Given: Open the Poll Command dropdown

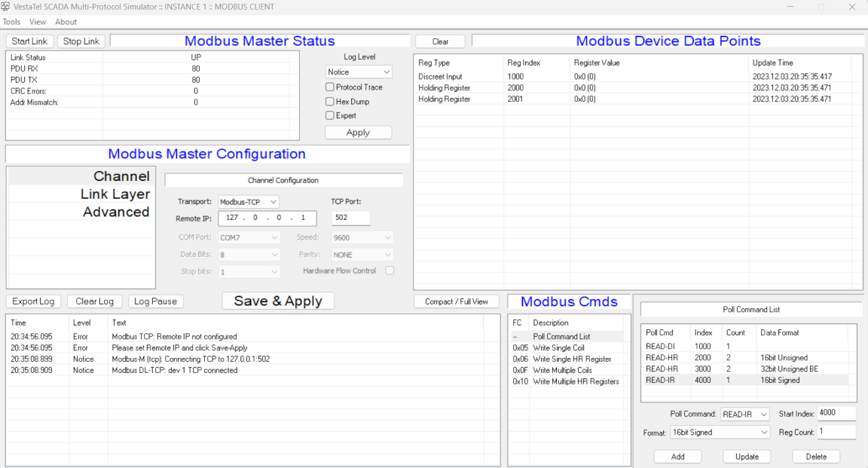Looking at the screenshot, I should (x=744, y=414).
